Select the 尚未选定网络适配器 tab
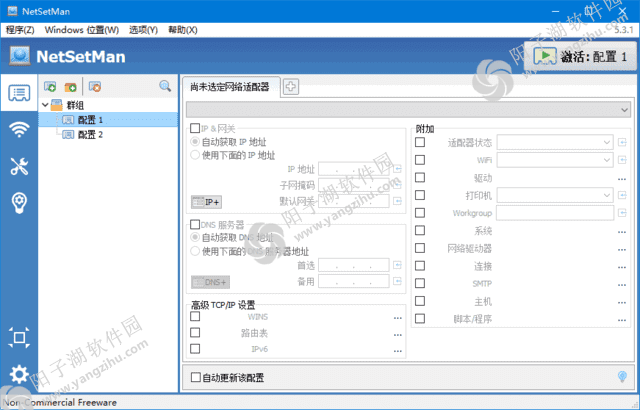This screenshot has height=410, width=640. click(x=231, y=87)
